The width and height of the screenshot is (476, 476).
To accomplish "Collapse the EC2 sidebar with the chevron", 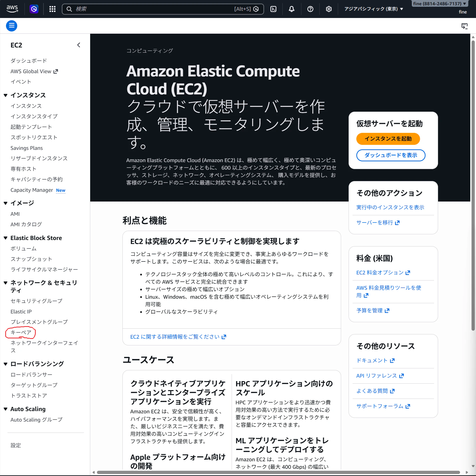I will [79, 45].
